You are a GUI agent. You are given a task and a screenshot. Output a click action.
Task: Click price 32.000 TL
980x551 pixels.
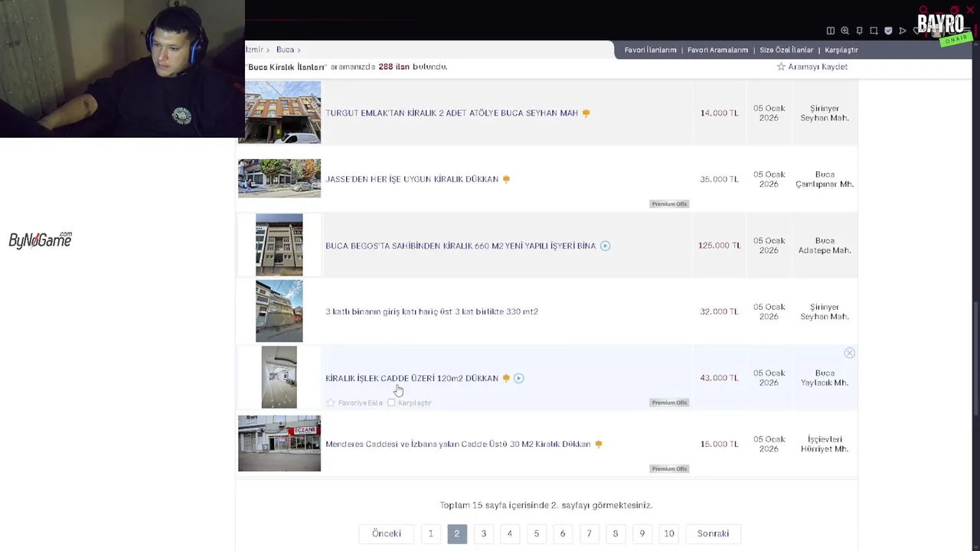click(x=719, y=311)
